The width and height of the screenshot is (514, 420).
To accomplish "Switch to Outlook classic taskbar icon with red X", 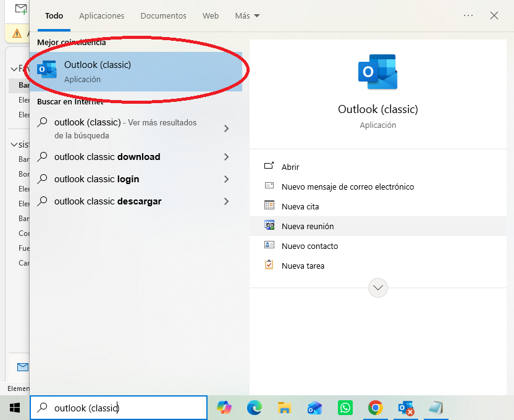I will [x=406, y=408].
